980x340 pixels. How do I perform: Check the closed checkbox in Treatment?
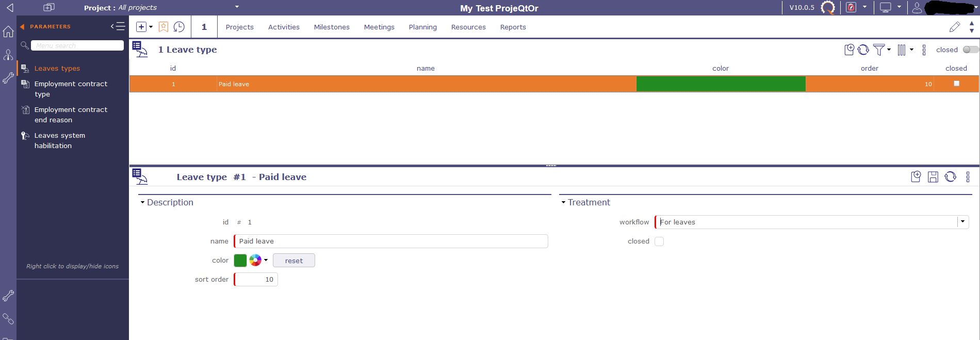(x=659, y=241)
